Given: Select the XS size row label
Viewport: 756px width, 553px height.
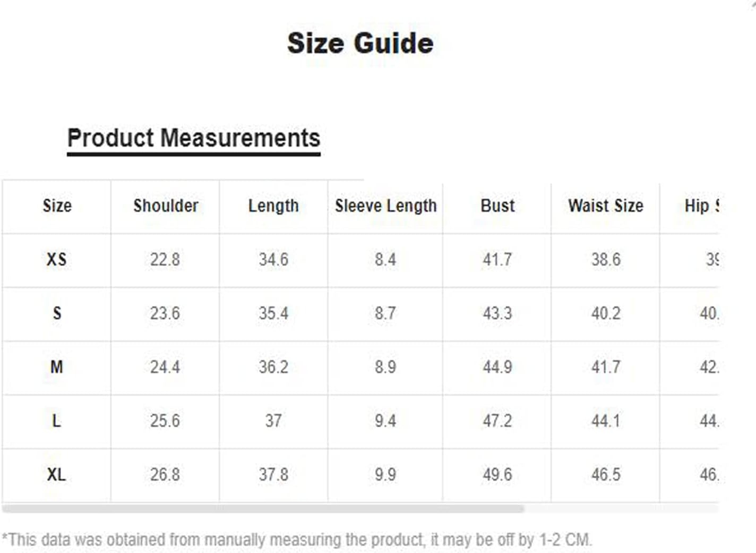Looking at the screenshot, I should tap(56, 259).
